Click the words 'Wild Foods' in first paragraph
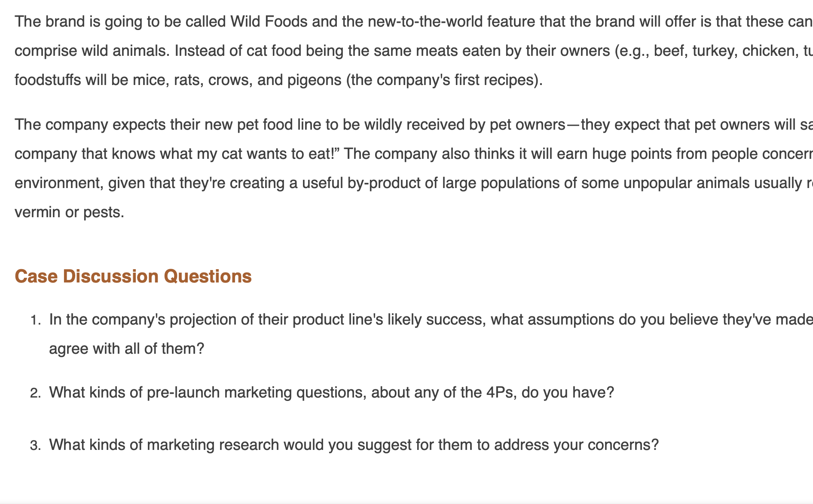The image size is (813, 504). [269, 21]
